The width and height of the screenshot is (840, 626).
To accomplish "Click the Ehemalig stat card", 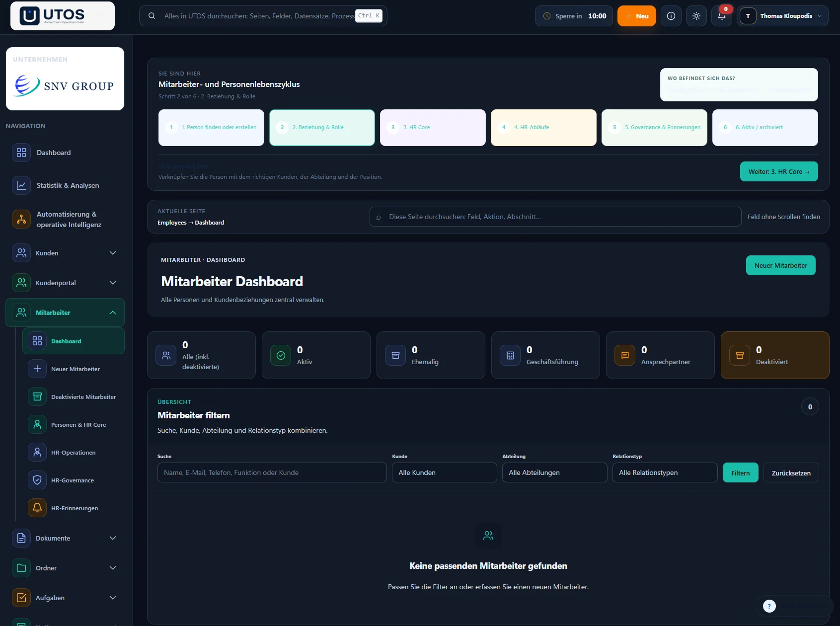I will point(431,355).
